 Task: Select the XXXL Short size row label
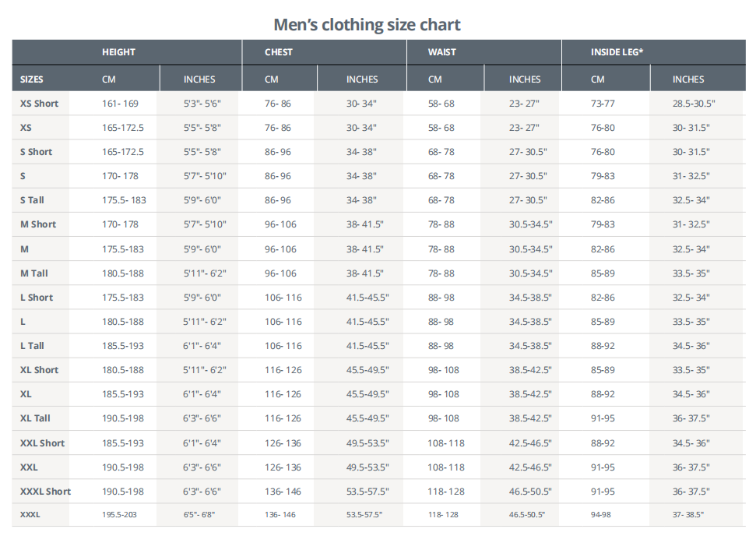coord(45,492)
